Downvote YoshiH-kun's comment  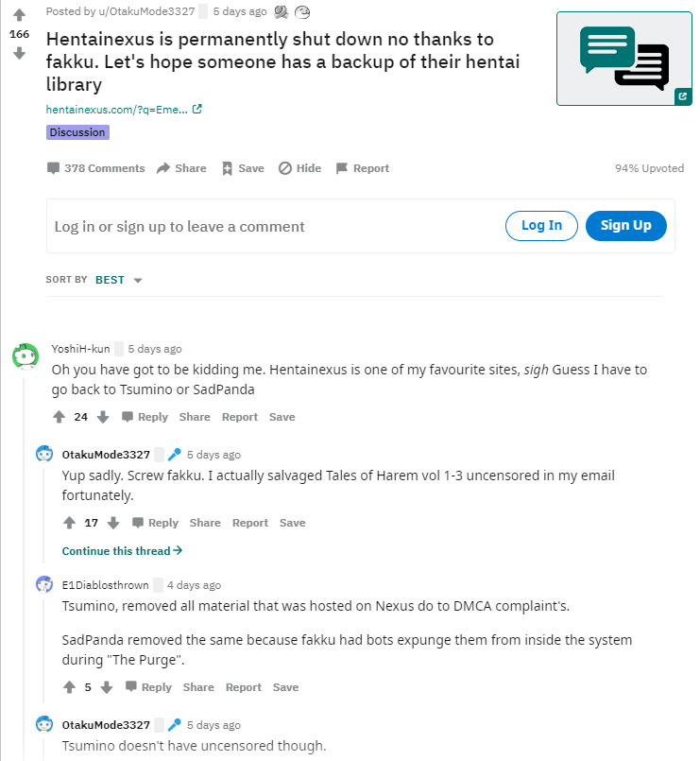point(103,417)
